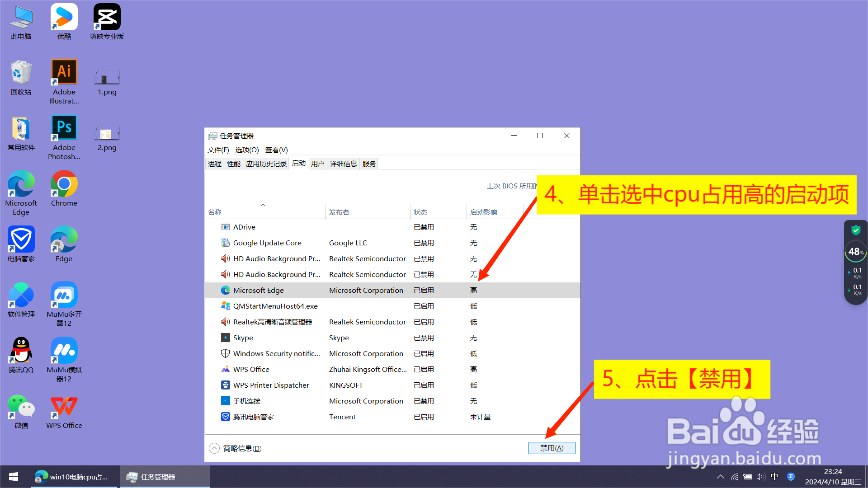Screen dimensions: 868x488
Task: Switch to the 服务 tab
Action: pos(369,164)
